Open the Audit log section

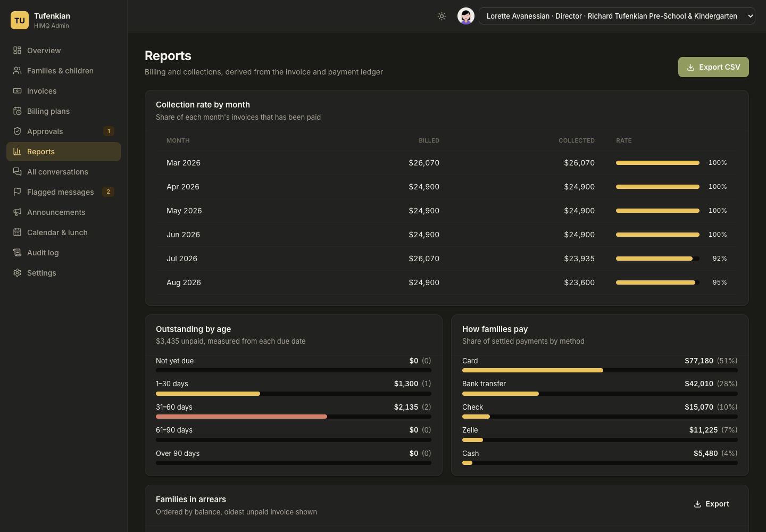coord(63,253)
